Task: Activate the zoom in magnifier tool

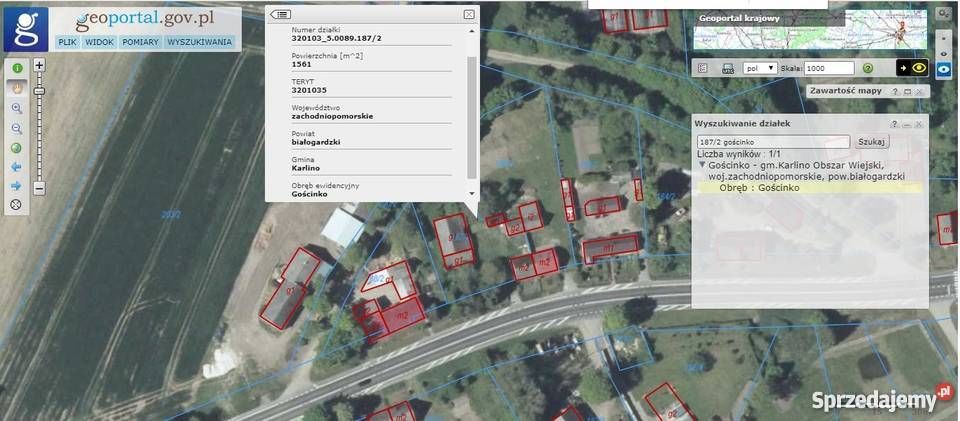Action: coord(16,108)
